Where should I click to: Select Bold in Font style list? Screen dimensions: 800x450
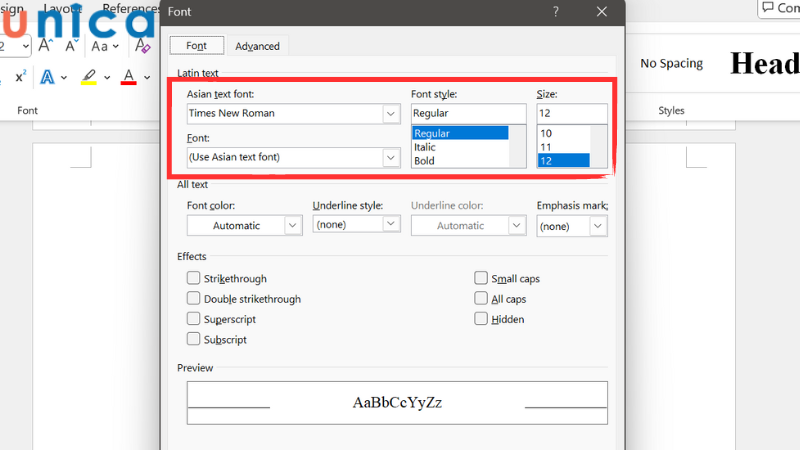[x=460, y=161]
